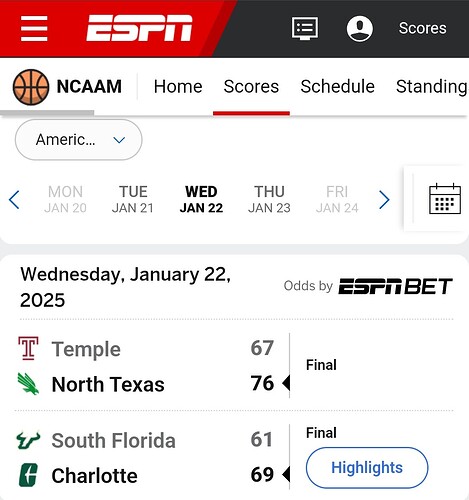
Task: Open the ESPN BET odds logo
Action: tap(395, 286)
